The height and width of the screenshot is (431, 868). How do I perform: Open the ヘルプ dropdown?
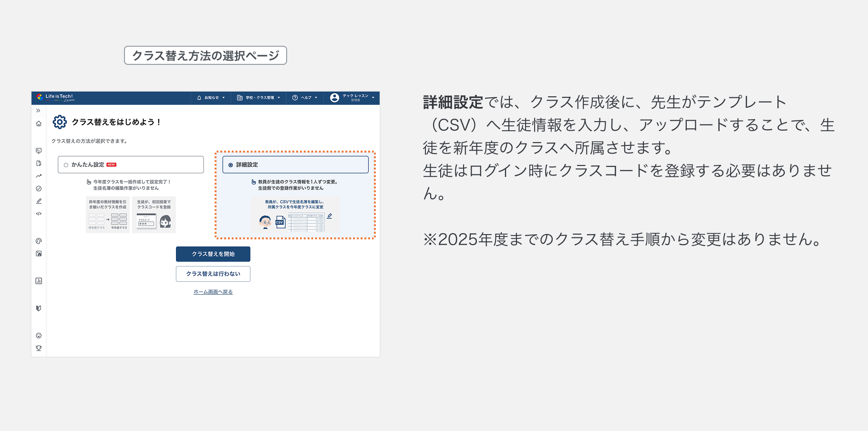tap(304, 98)
